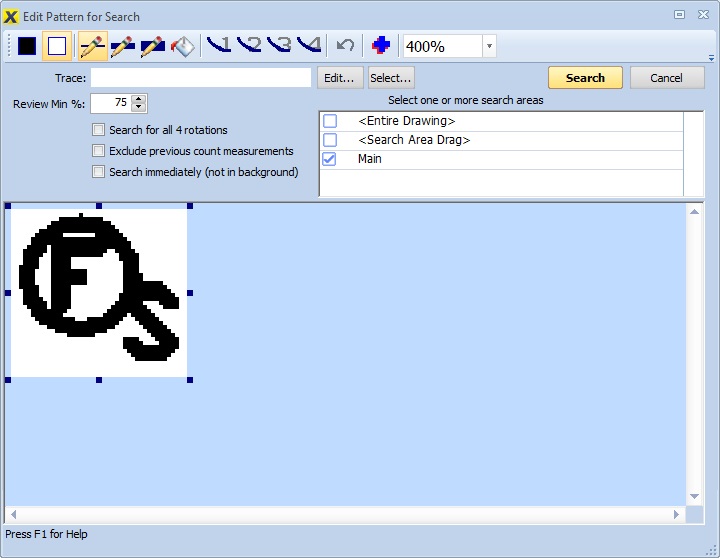Click the Press F1 for Help status text
720x558 pixels.
pos(46,534)
